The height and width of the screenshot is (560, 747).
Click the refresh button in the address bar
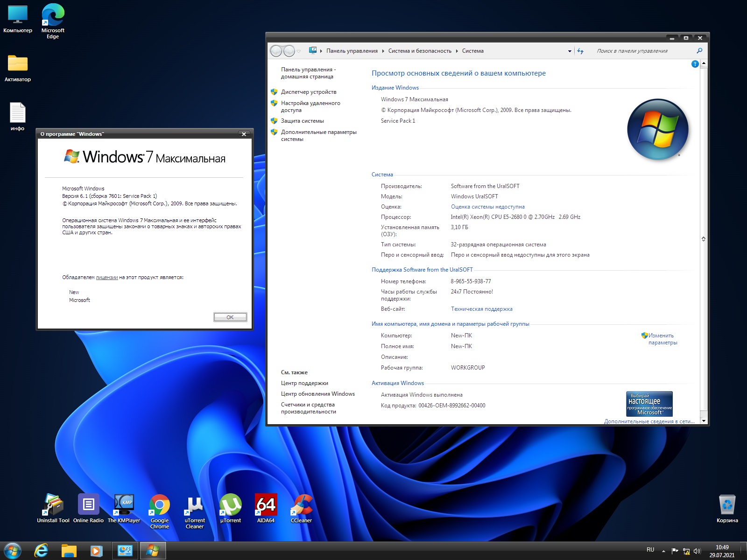[x=580, y=51]
